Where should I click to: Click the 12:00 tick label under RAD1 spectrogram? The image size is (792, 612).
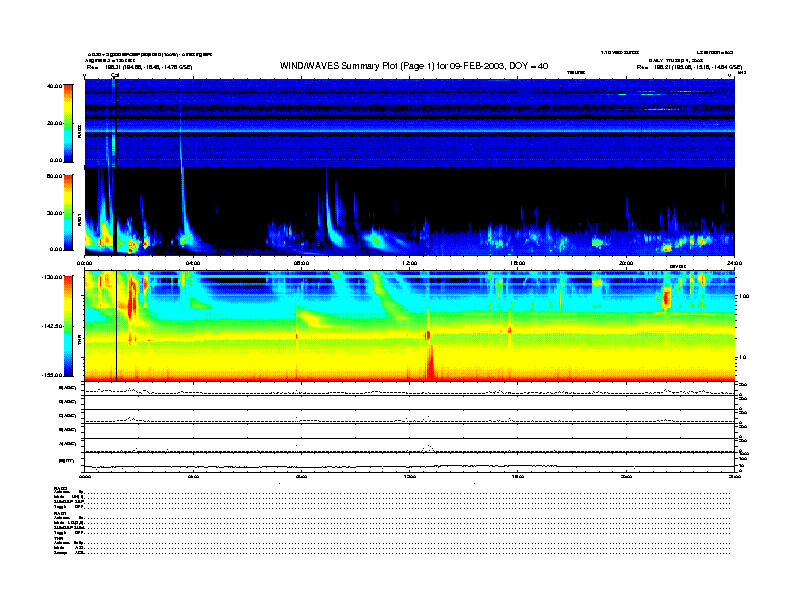410,263
